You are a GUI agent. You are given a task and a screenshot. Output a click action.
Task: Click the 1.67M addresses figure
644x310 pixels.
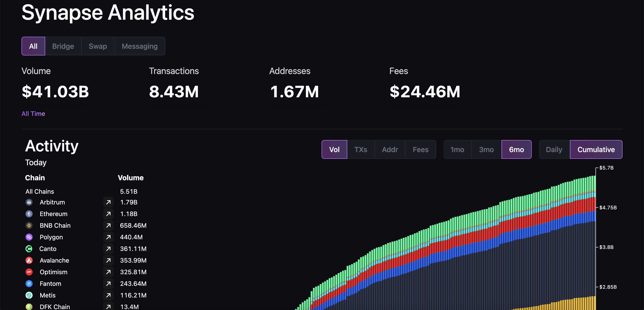(x=294, y=91)
